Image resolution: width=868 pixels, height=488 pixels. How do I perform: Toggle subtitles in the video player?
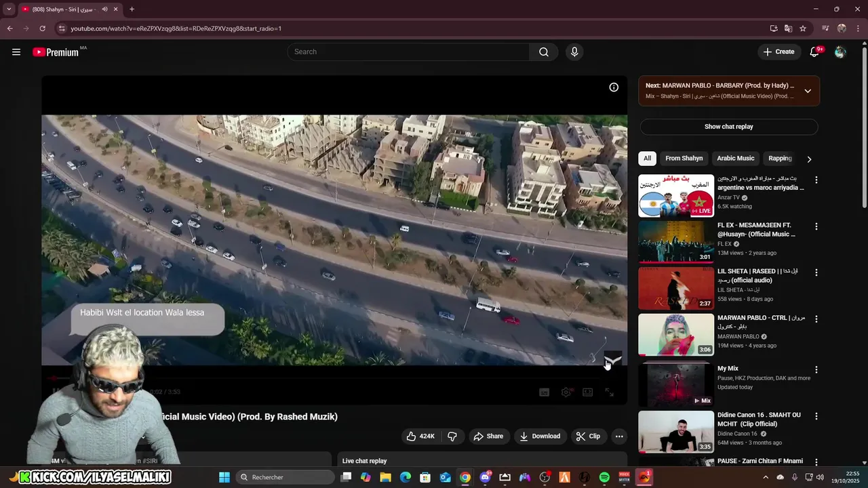pyautogui.click(x=544, y=392)
